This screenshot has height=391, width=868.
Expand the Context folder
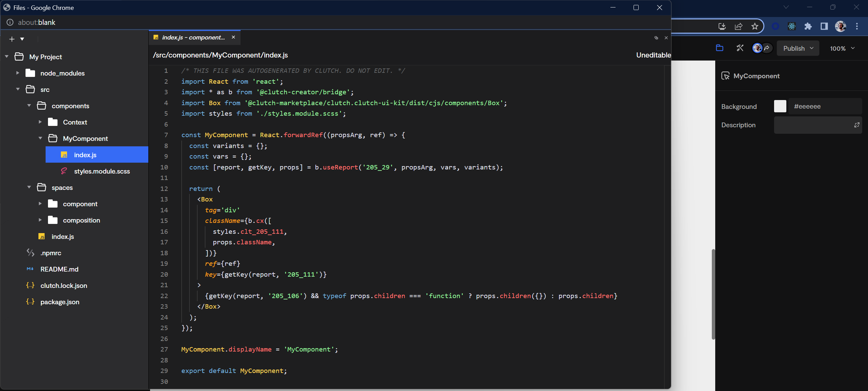point(40,122)
